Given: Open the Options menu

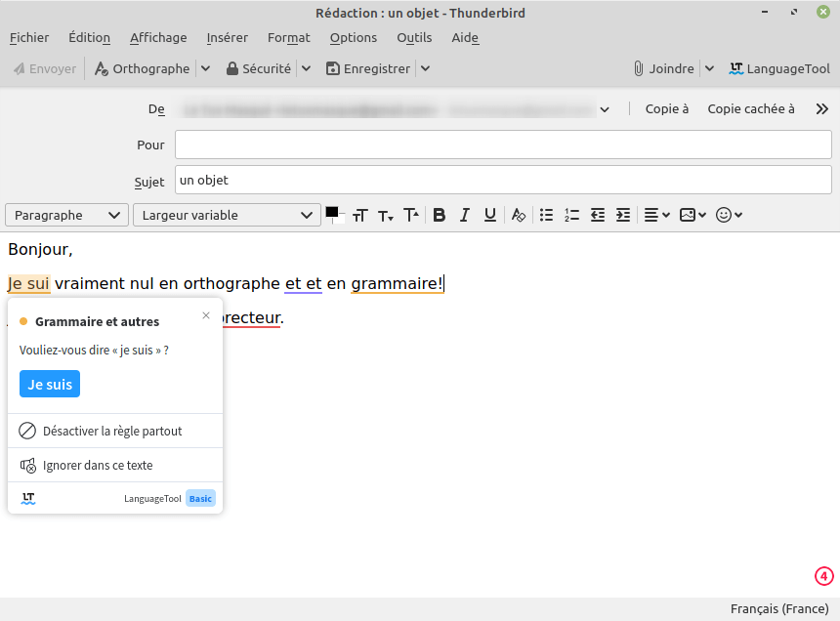Looking at the screenshot, I should pyautogui.click(x=354, y=37).
